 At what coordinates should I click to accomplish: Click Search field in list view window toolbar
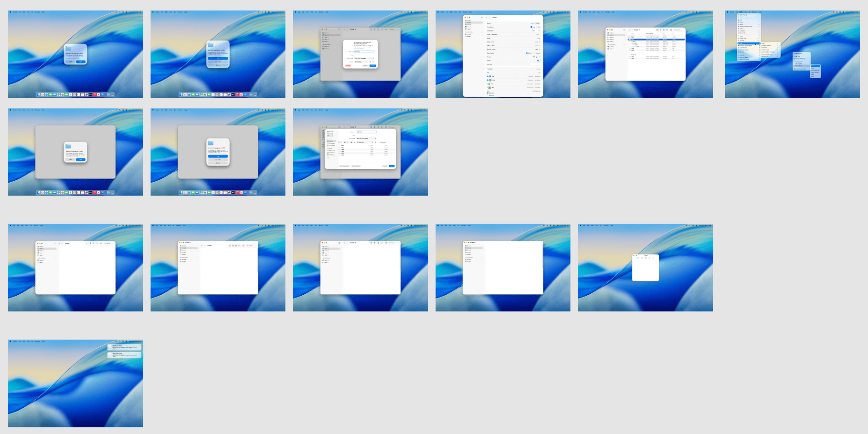(x=678, y=30)
